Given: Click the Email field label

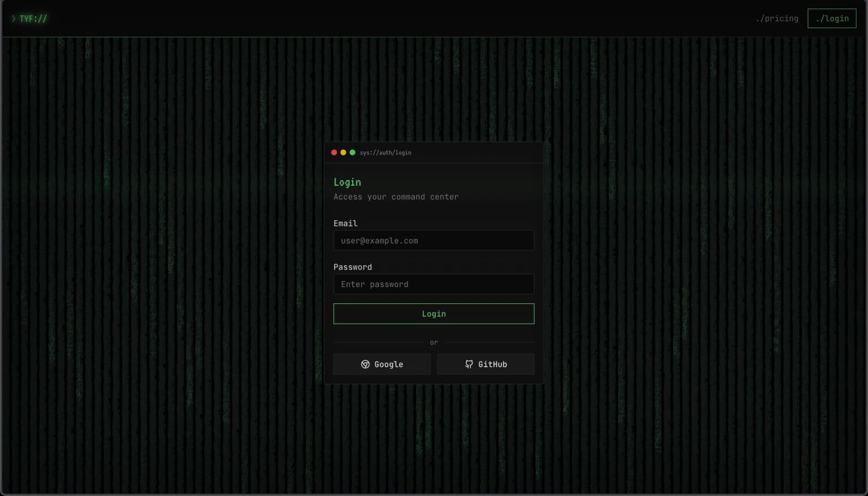Looking at the screenshot, I should coord(345,223).
